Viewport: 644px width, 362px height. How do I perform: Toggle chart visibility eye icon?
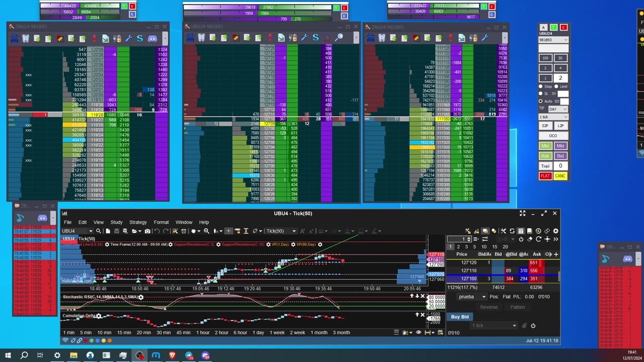pos(418,332)
